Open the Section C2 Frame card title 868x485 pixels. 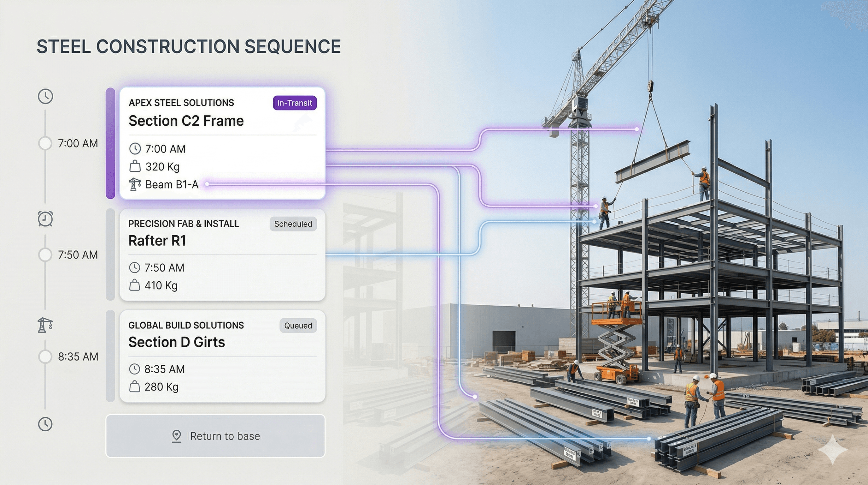186,121
